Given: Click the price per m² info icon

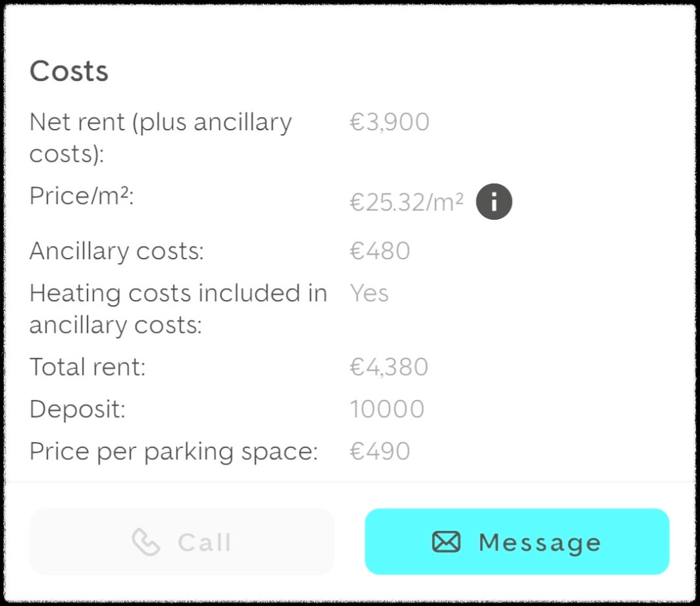Looking at the screenshot, I should (493, 202).
